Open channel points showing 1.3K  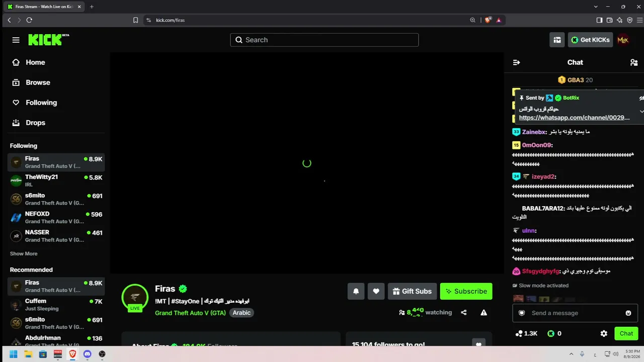click(527, 333)
